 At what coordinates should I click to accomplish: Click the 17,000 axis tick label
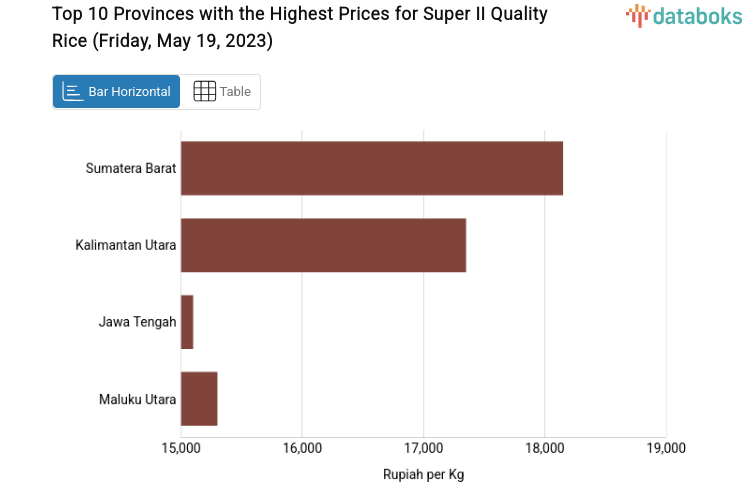[x=423, y=448]
